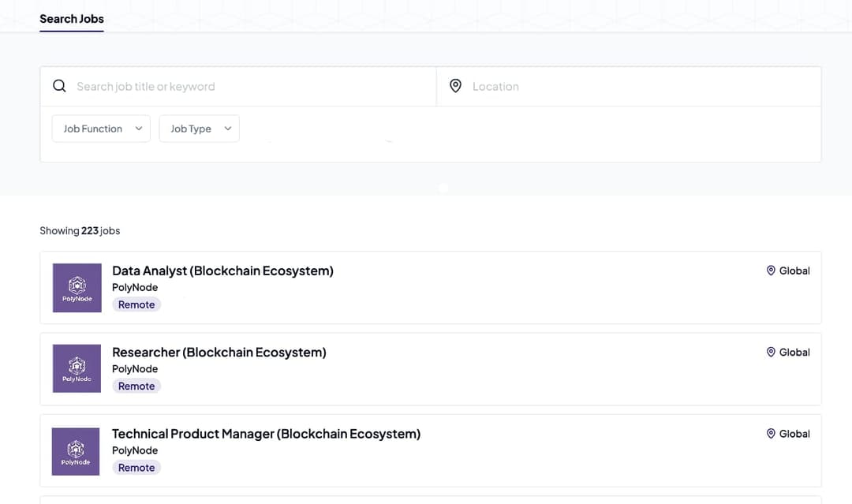Toggle the Remote badge on Researcher listing

(x=136, y=386)
